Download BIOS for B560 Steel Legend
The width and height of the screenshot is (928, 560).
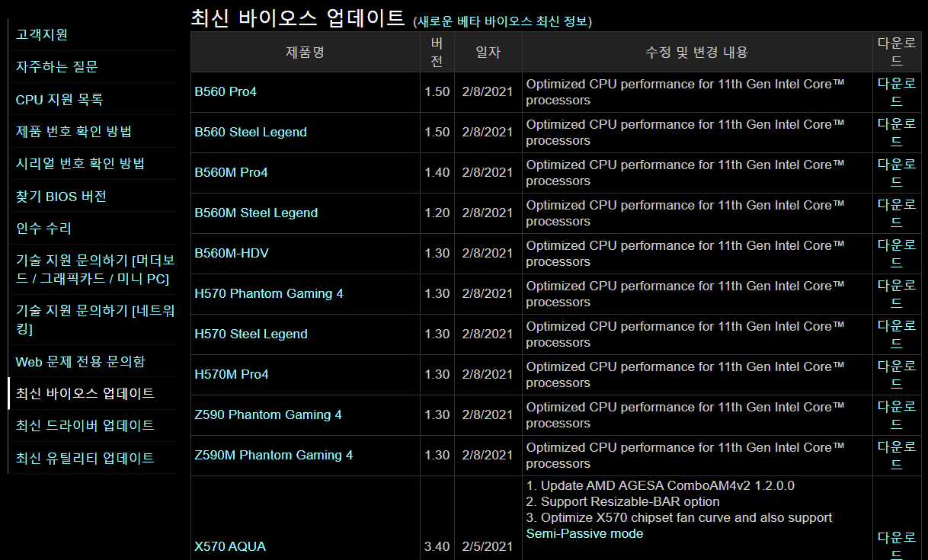pyautogui.click(x=896, y=132)
